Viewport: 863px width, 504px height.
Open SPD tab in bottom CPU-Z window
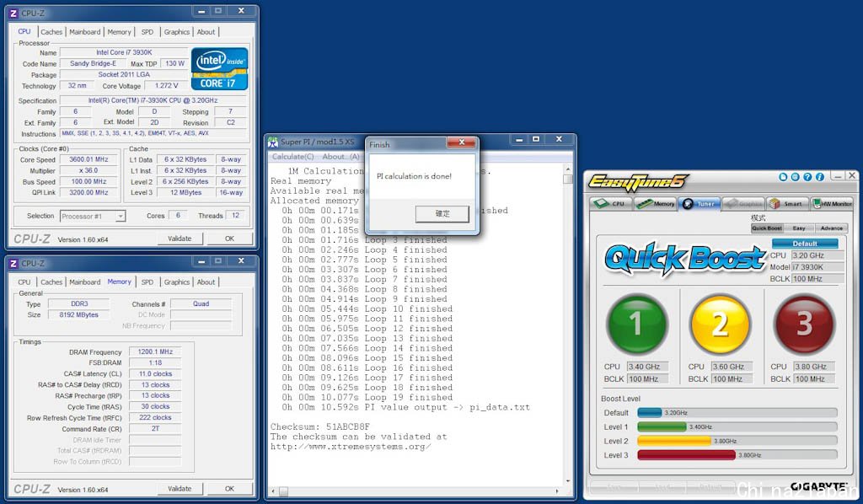click(147, 281)
